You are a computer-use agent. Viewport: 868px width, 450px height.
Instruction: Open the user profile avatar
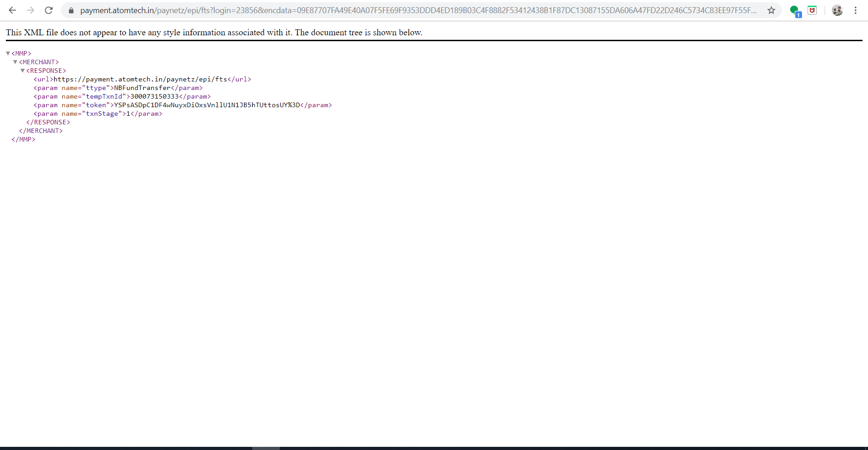tap(837, 10)
